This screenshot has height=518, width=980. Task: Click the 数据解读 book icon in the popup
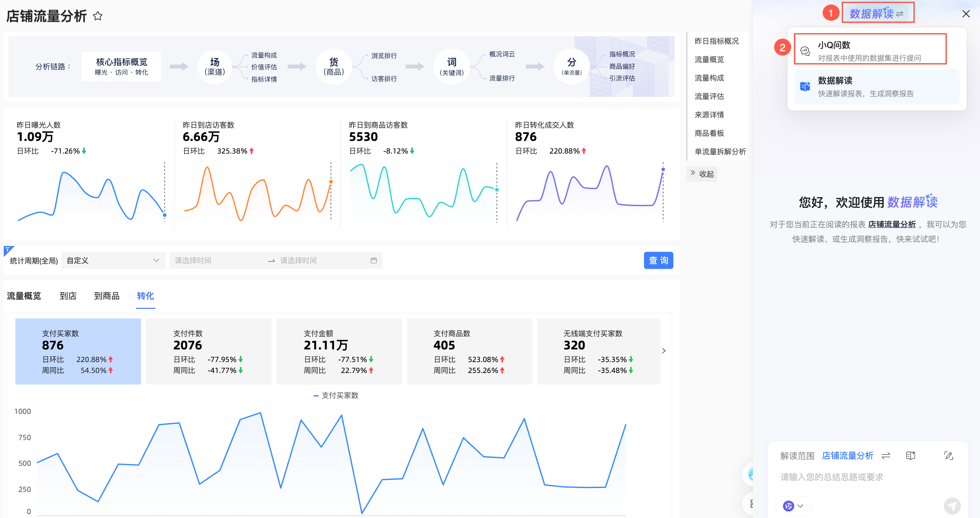click(x=805, y=87)
